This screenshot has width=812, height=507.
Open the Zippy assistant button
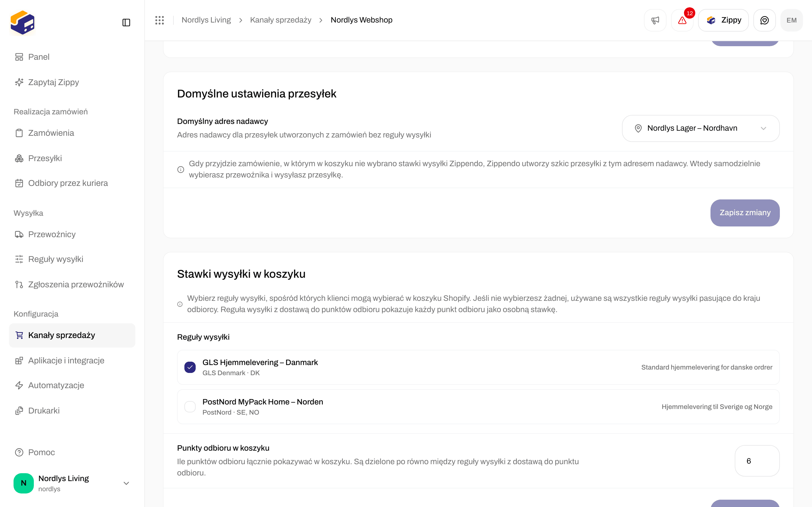[723, 20]
